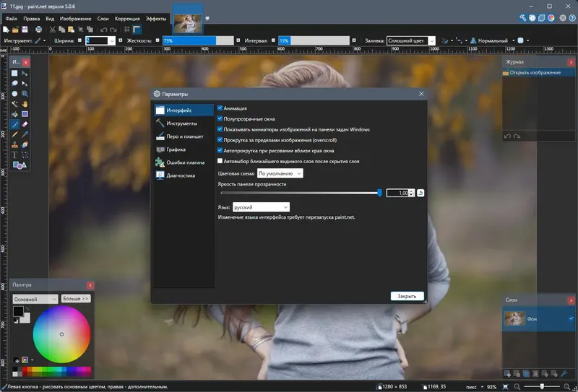Select Открыть изображение entry in Журнал
578x392 pixels.
click(538, 73)
